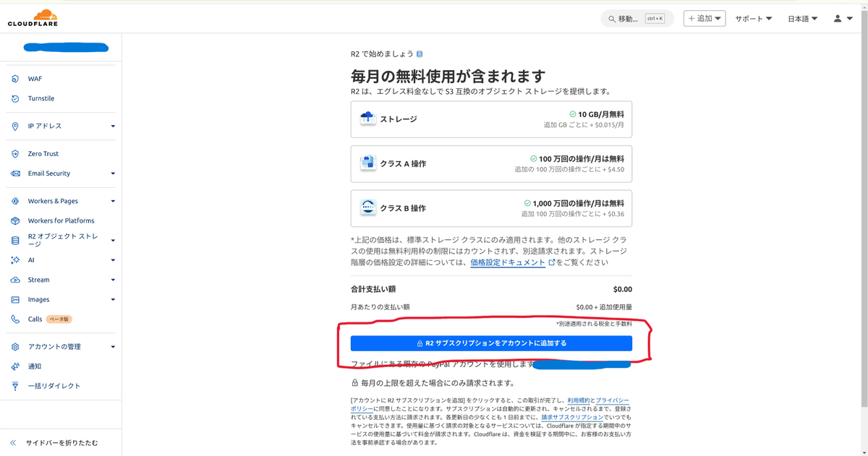Click the Turnstile icon in sidebar
The width and height of the screenshot is (868, 456).
point(15,98)
